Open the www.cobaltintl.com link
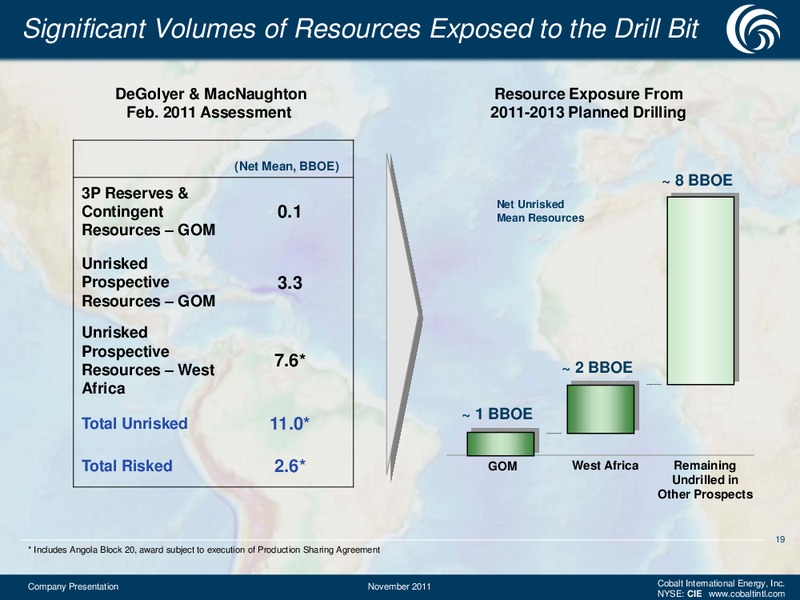The height and width of the screenshot is (600, 800). [x=747, y=594]
